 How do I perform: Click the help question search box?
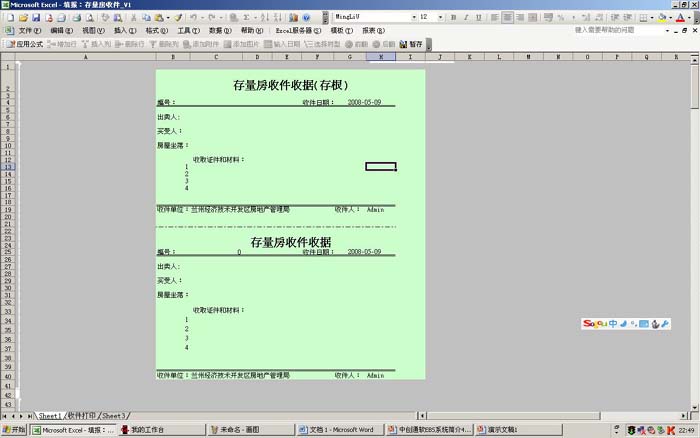coord(615,31)
